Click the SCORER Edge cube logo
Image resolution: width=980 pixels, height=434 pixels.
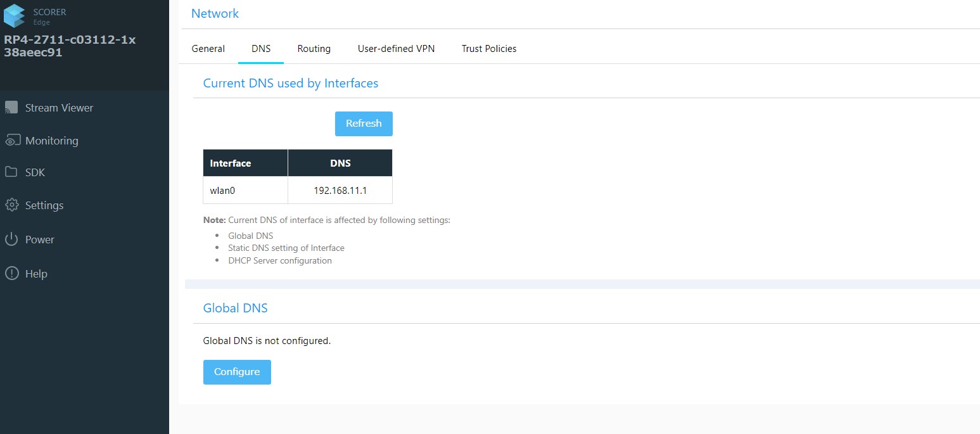click(15, 16)
